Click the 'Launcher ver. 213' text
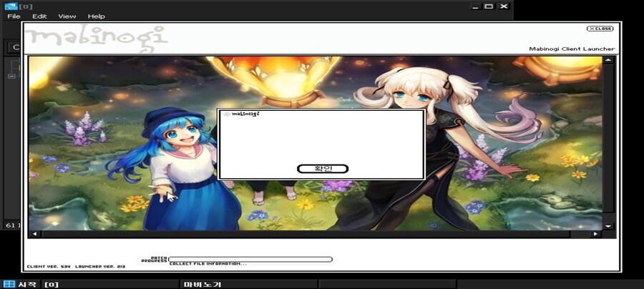 100,267
